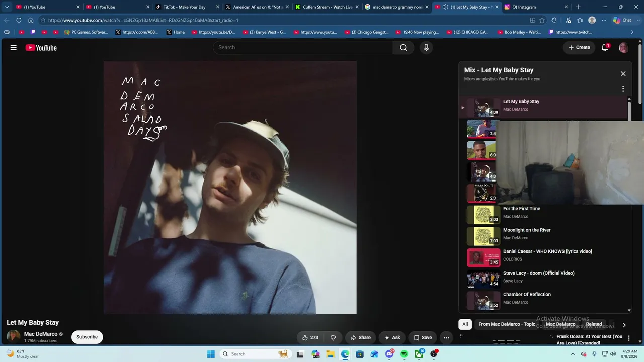
Task: Save the video to a playlist
Action: (423, 337)
